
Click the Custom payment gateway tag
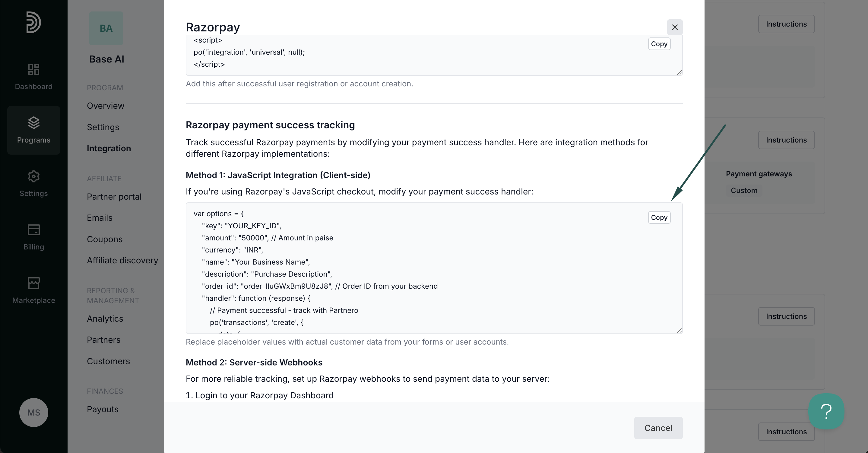coord(744,191)
